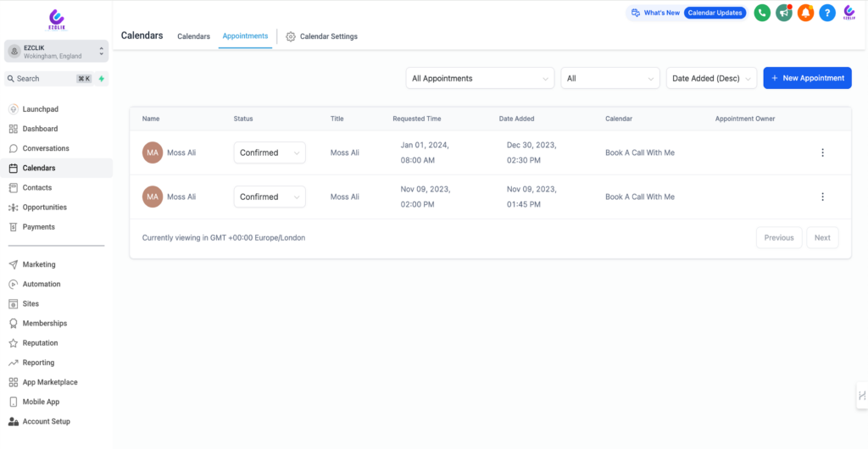Image resolution: width=868 pixels, height=449 pixels.
Task: Click the Next pagination button
Action: click(x=822, y=238)
